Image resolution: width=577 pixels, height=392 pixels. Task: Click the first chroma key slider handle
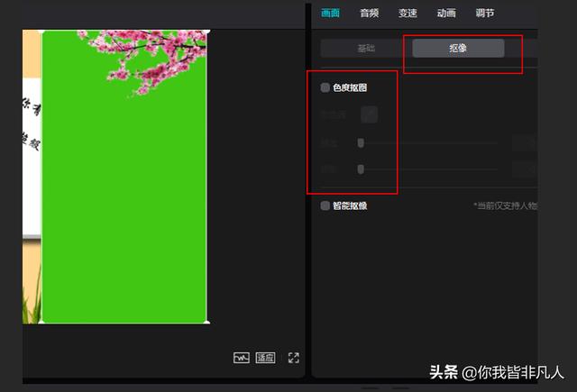pyautogui.click(x=361, y=142)
